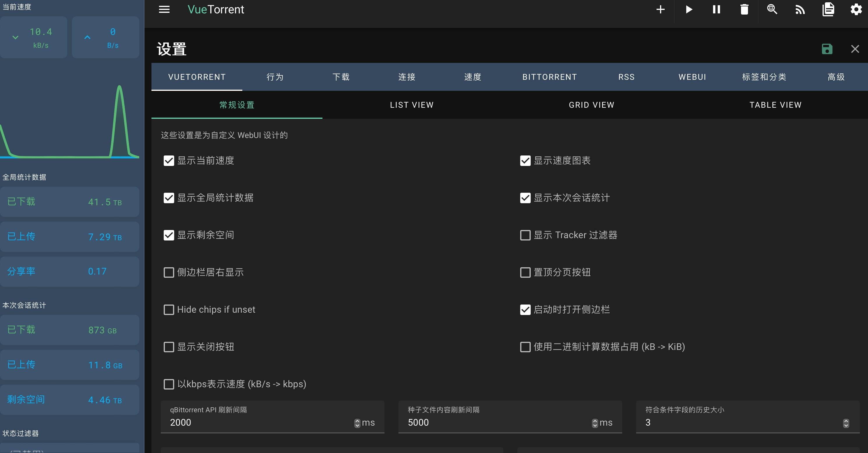Open the WEBUI tab
The height and width of the screenshot is (453, 868).
point(692,77)
